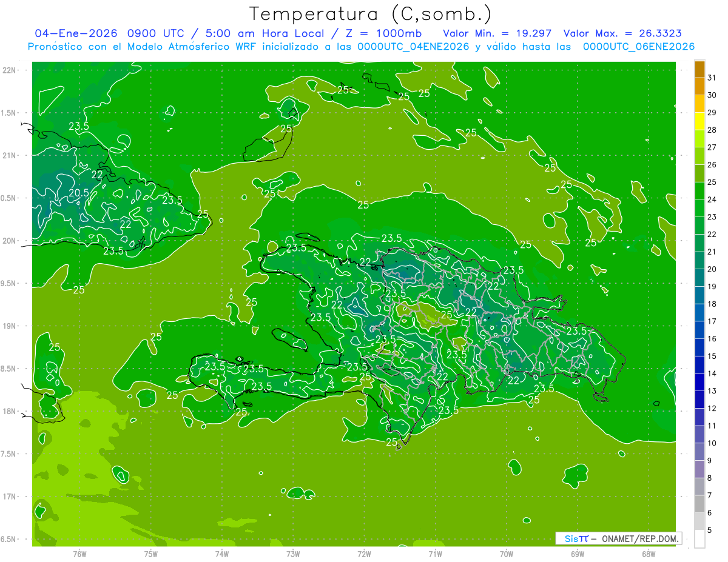This screenshot has height=562, width=728.
Task: Click the SisTT ONAMET/REP.DOM. logo box
Action: [618, 538]
